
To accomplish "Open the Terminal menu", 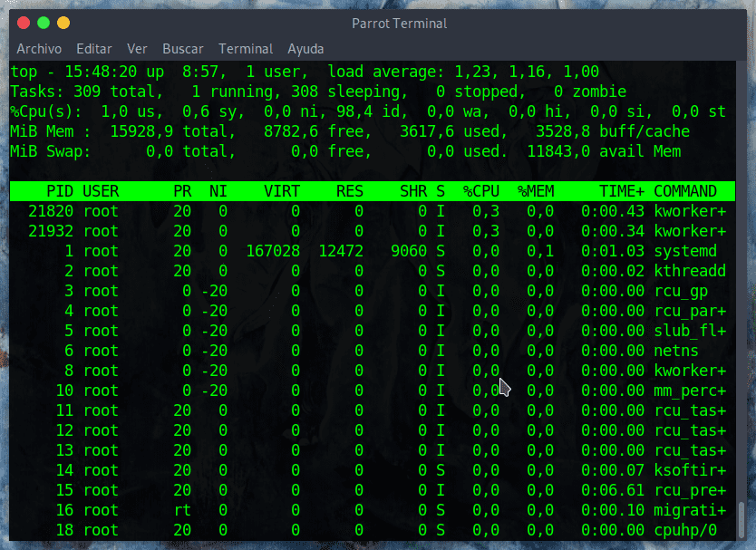I will click(246, 49).
